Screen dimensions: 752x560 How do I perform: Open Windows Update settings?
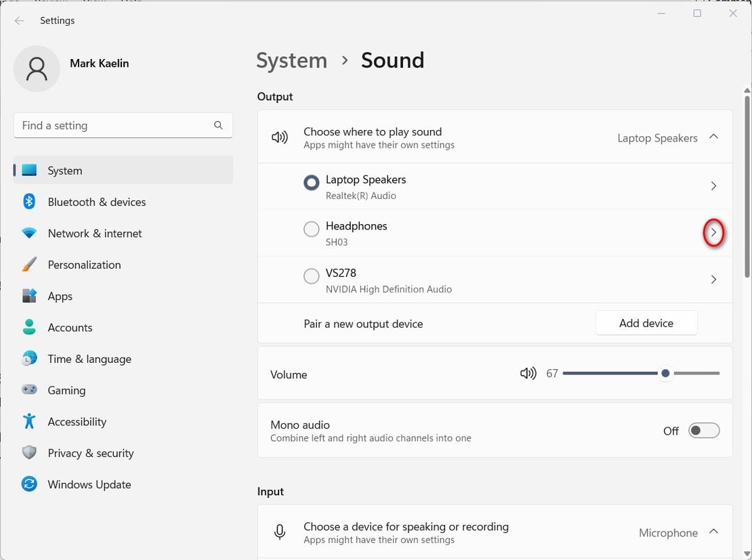(123, 485)
